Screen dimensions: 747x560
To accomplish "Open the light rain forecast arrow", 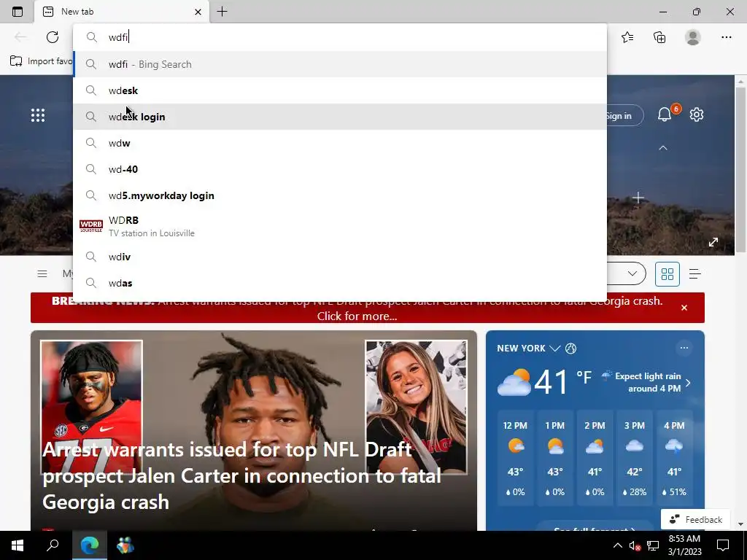I will (688, 382).
